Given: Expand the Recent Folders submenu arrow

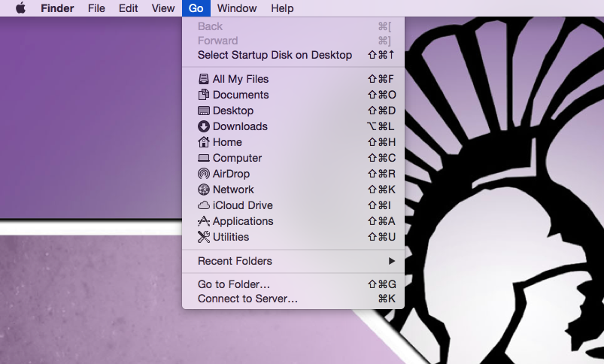Looking at the screenshot, I should [x=391, y=261].
